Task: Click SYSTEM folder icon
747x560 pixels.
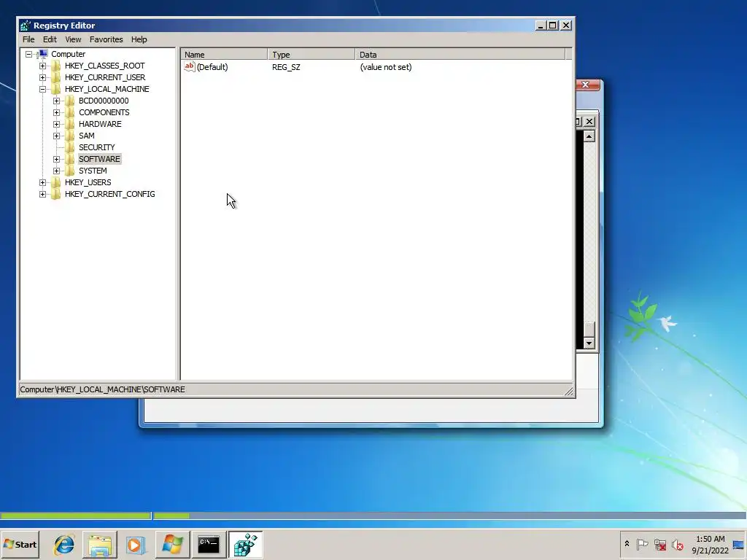Action: tap(69, 171)
